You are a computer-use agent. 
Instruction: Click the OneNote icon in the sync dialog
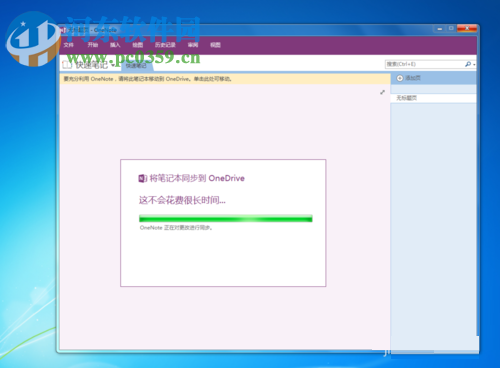(x=142, y=178)
